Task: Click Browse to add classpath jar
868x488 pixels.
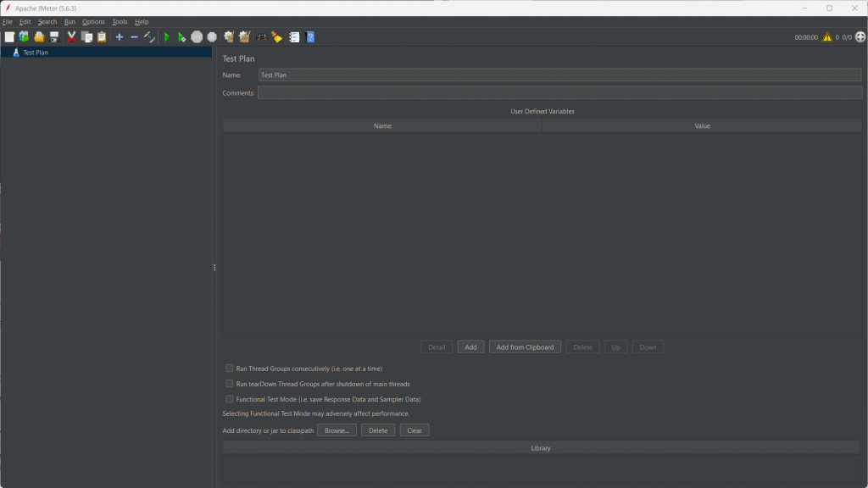Action: click(337, 430)
